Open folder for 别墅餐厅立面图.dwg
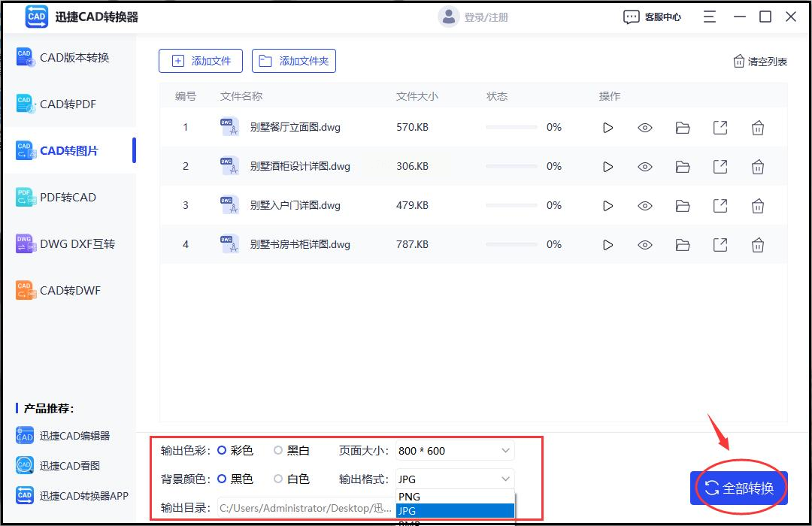 pos(683,128)
